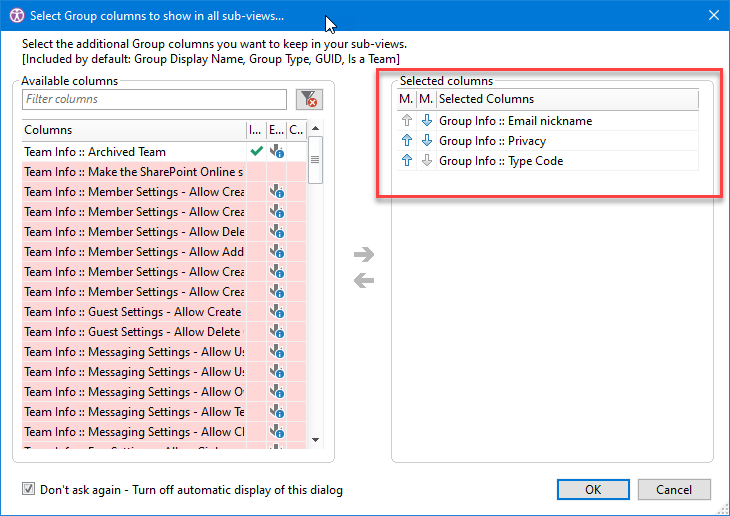730x516 pixels.
Task: Click the green checkmark on Archived Team row
Action: point(255,152)
